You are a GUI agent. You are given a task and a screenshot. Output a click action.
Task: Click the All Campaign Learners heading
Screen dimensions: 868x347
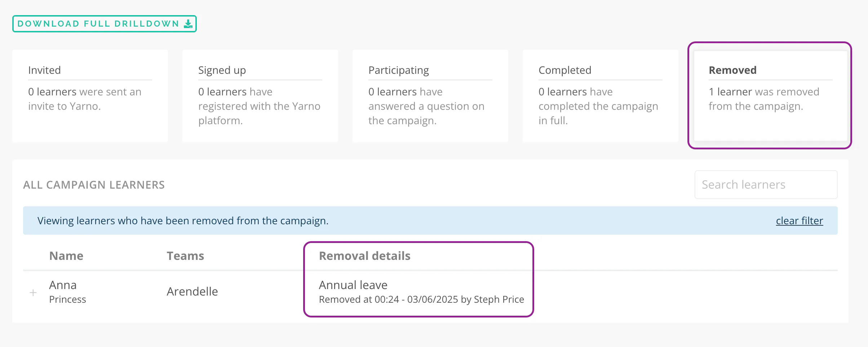[x=94, y=185]
